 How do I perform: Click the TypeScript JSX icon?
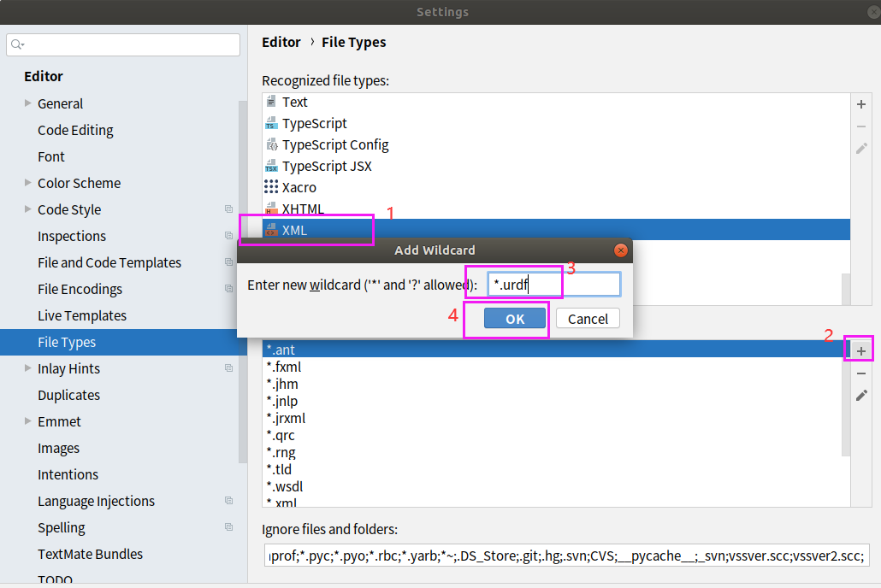[272, 166]
